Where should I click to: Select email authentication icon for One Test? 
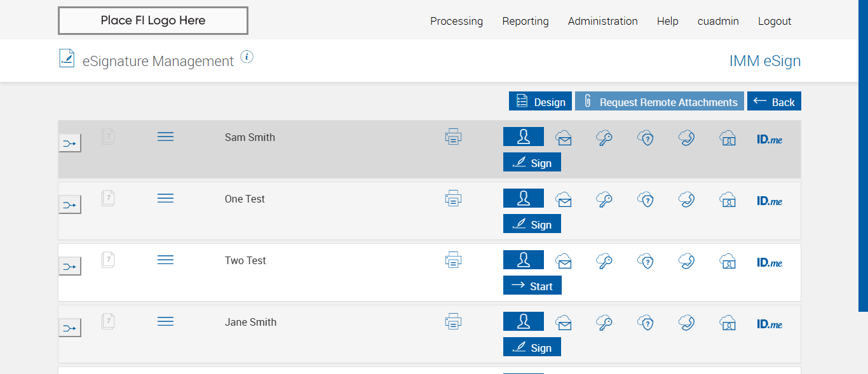point(564,200)
